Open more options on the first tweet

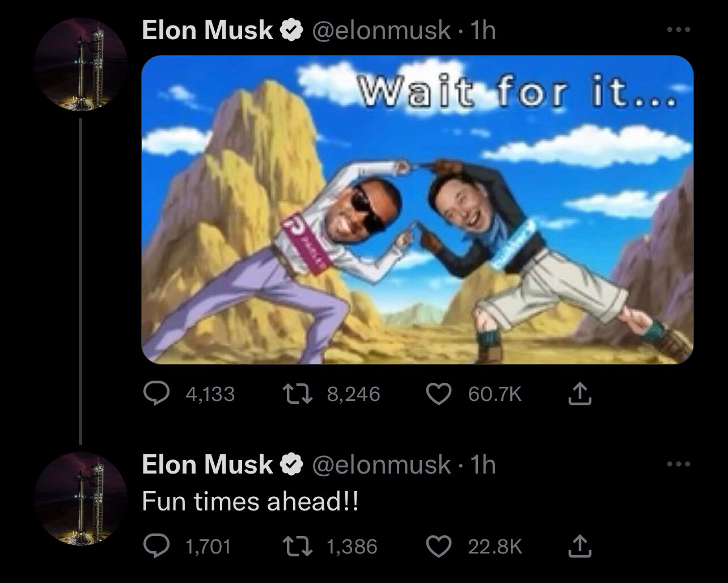point(678,29)
